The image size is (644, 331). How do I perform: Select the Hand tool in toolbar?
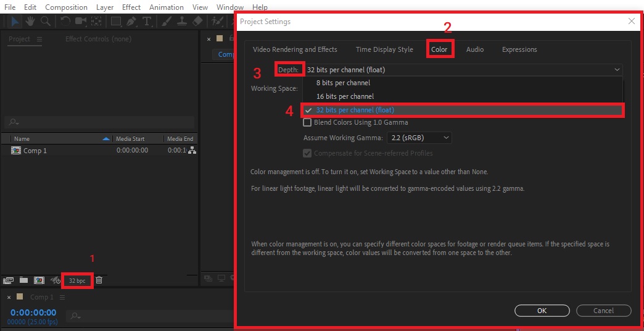coord(30,21)
